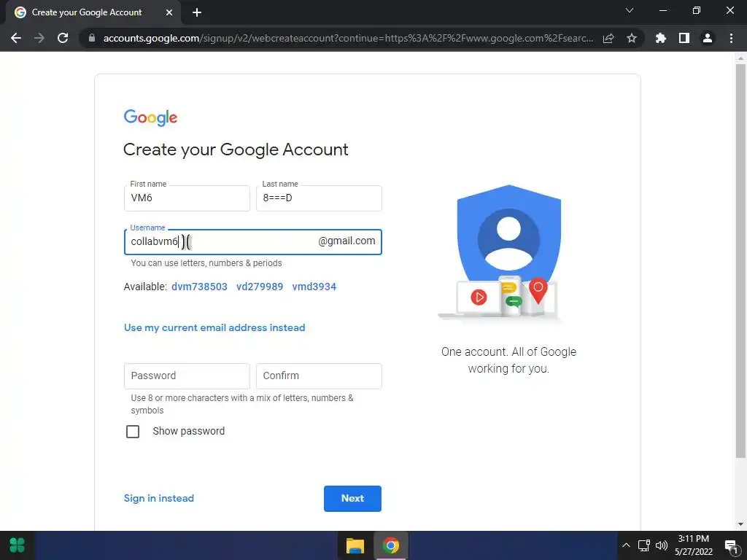Screen dimensions: 747x560
Task: Click the page vertical scrollbar
Action: [740, 261]
